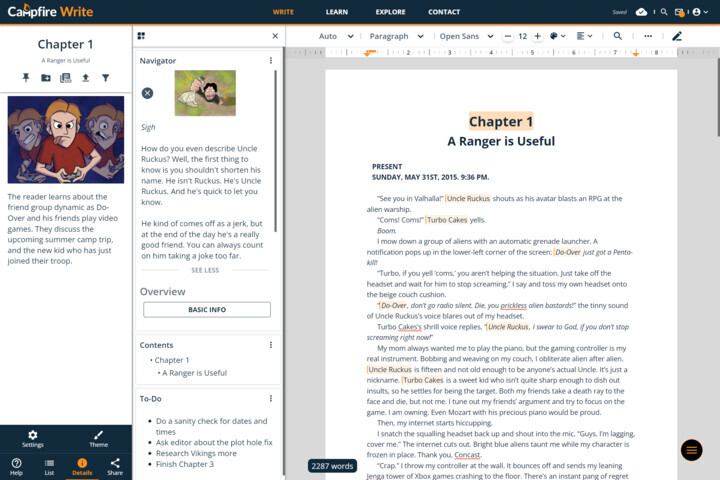Open To-Do panel options menu
This screenshot has width=720, height=480.
pos(271,399)
